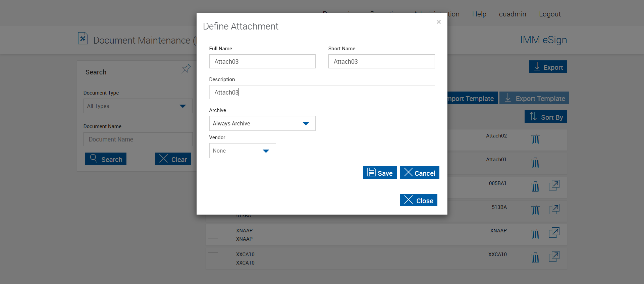Screen dimensions: 644x284
Task: Delete the XNAAP row
Action: [535, 234]
